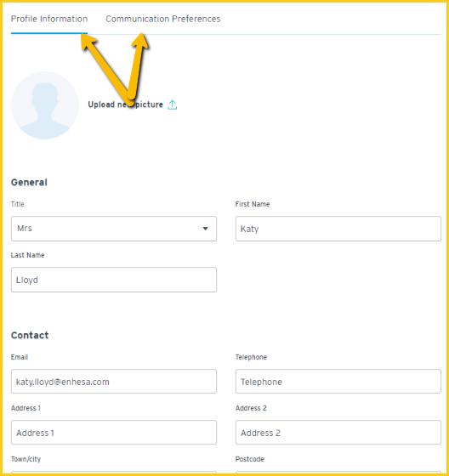
Task: Switch to the Communication Preferences tab
Action: (162, 19)
